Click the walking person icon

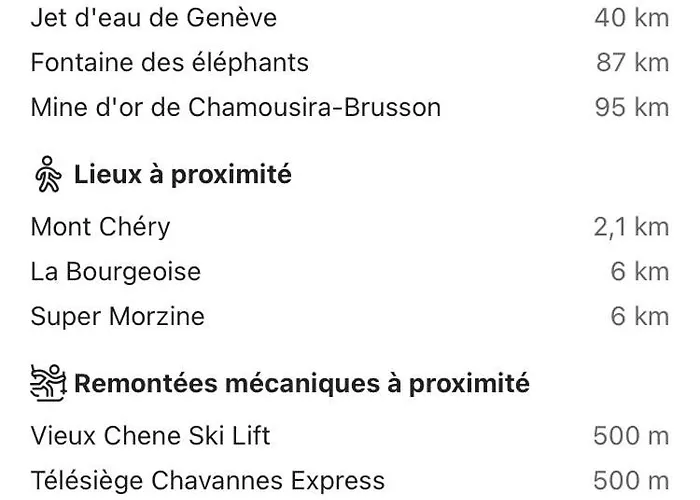coord(48,174)
